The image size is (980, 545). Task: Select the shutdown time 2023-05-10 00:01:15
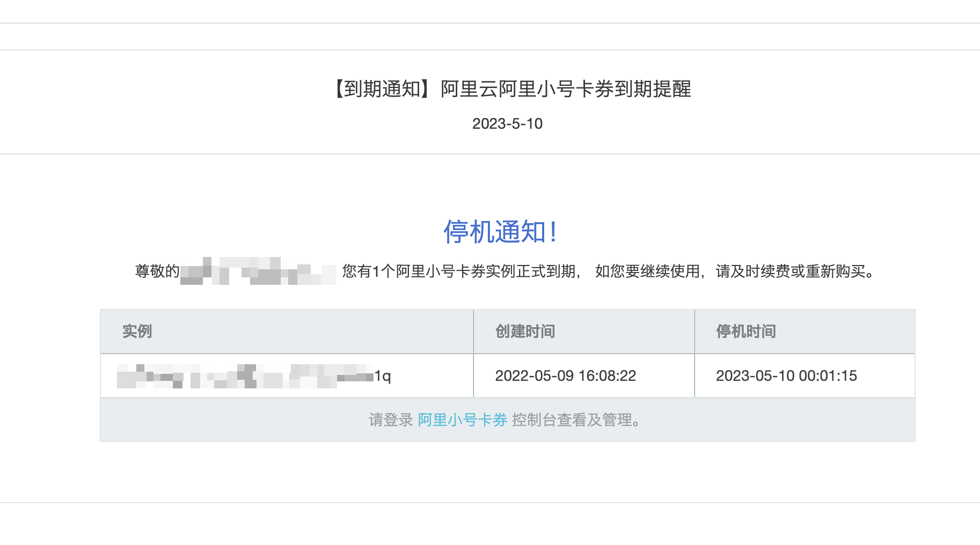click(x=786, y=376)
